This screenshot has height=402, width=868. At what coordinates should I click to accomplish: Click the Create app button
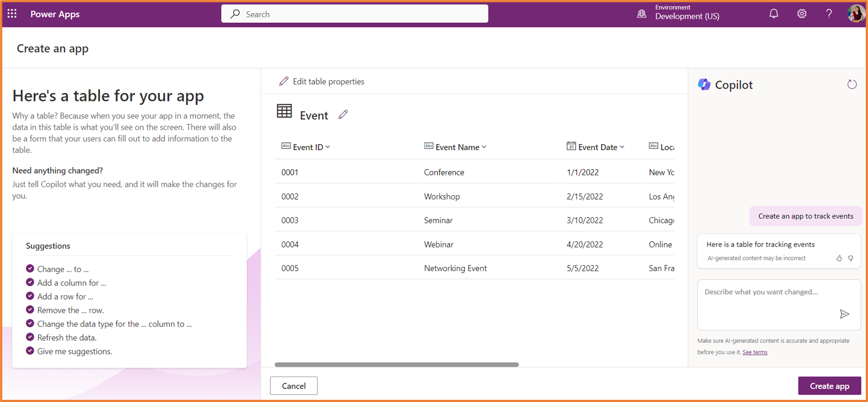pos(829,386)
